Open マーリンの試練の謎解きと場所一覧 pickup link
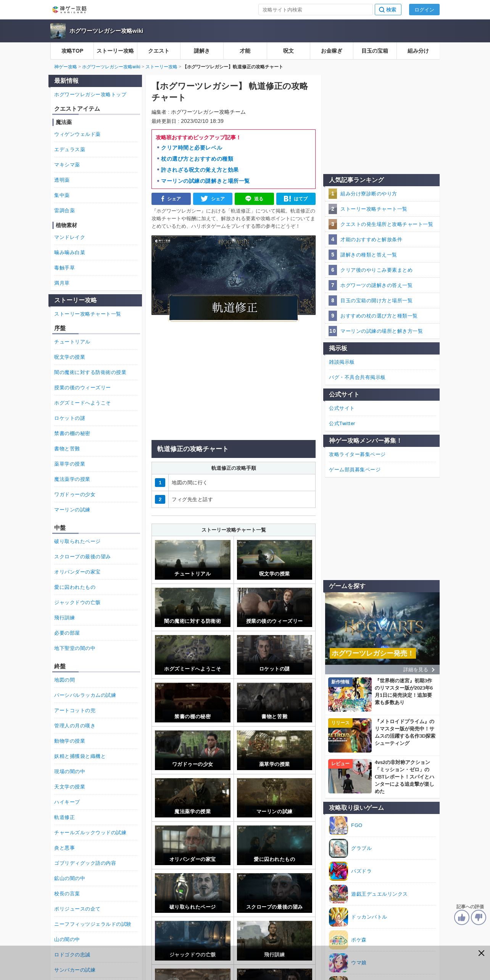 click(x=205, y=181)
